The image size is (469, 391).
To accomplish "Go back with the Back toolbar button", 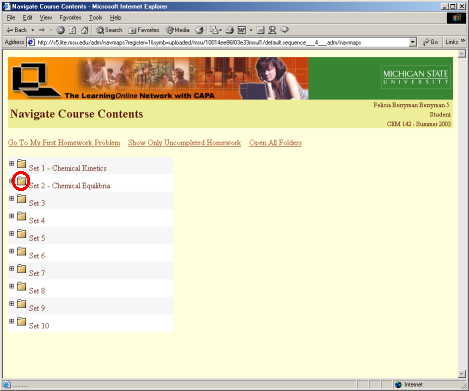I will (16, 30).
